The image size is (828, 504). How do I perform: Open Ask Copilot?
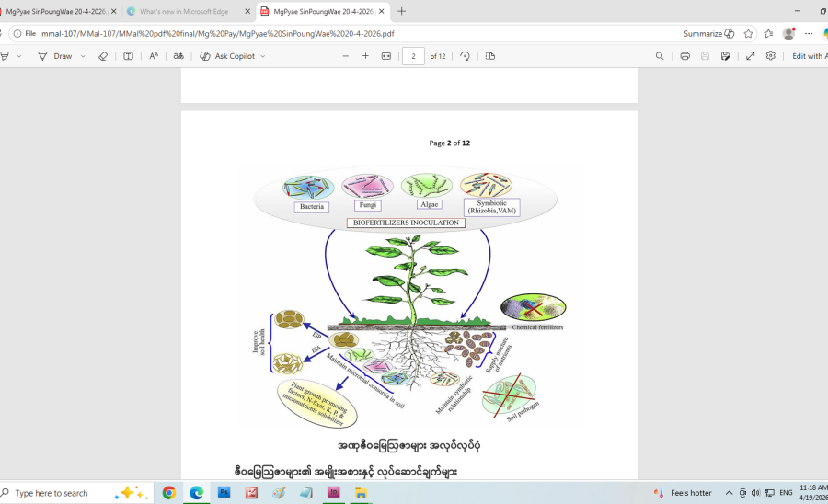(x=227, y=56)
